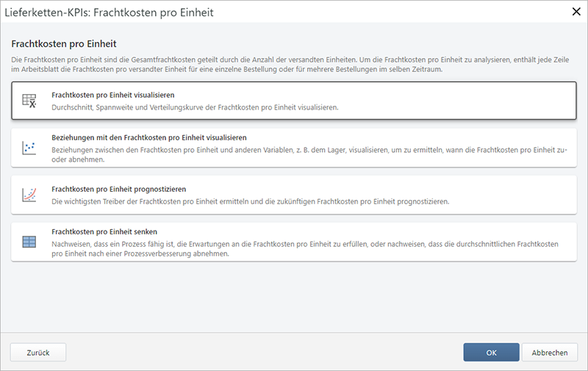
Task: Click the forecast chart icon for prognostizieren
Action: click(29, 195)
